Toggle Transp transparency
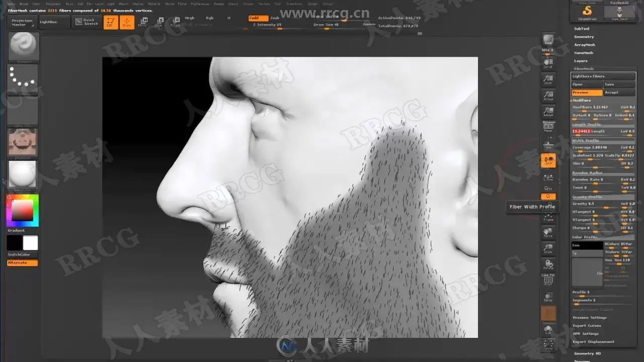 click(548, 298)
